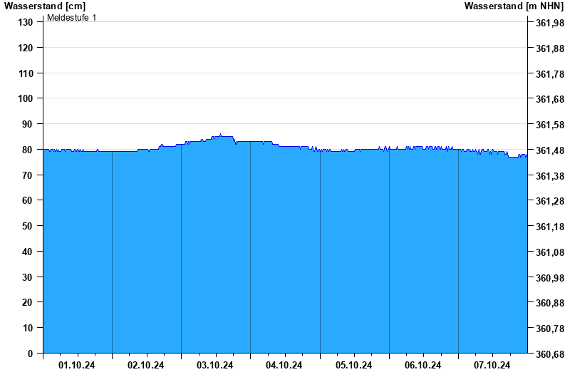Image resolution: width=570 pixels, height=392 pixels.
Task: Select the 130 value on the cm axis
Action: (x=25, y=22)
